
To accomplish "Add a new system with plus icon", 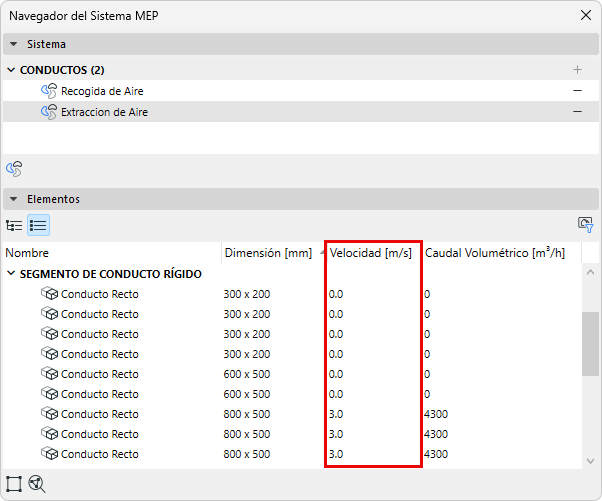I will (x=577, y=70).
